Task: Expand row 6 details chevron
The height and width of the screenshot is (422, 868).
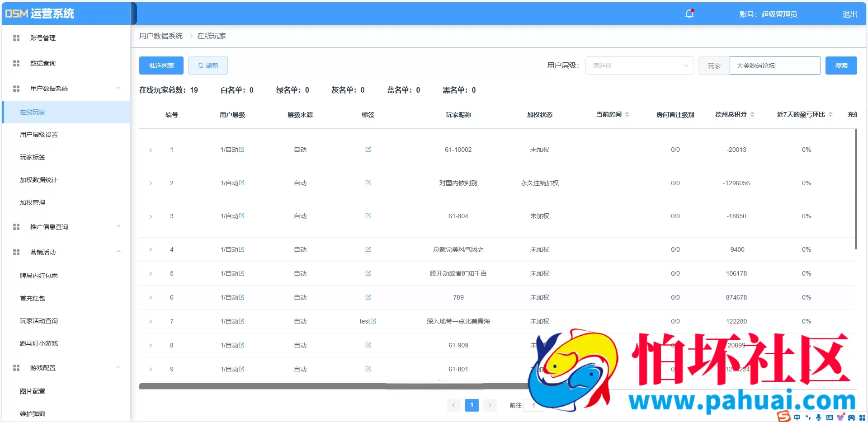Action: point(151,298)
